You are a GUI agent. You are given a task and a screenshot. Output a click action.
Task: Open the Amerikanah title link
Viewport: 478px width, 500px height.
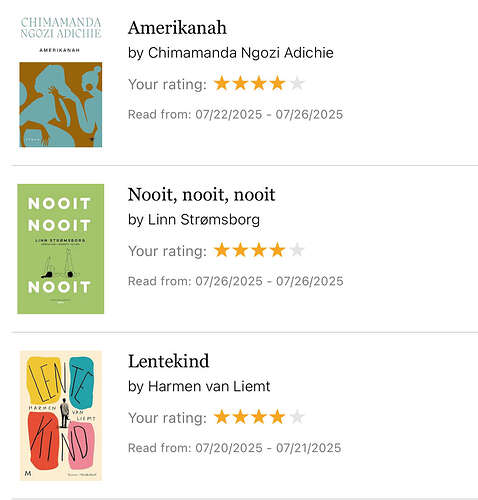[x=177, y=27]
